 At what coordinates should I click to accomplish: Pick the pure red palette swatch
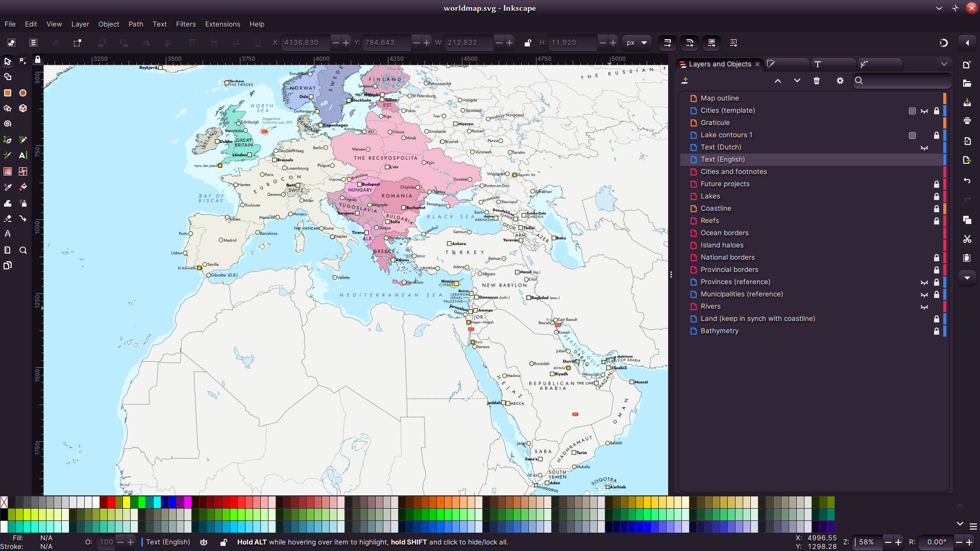pyautogui.click(x=111, y=502)
